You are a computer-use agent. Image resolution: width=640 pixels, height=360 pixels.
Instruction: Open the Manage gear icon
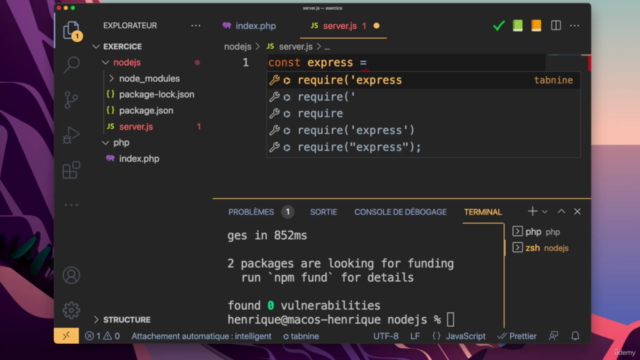(x=71, y=311)
